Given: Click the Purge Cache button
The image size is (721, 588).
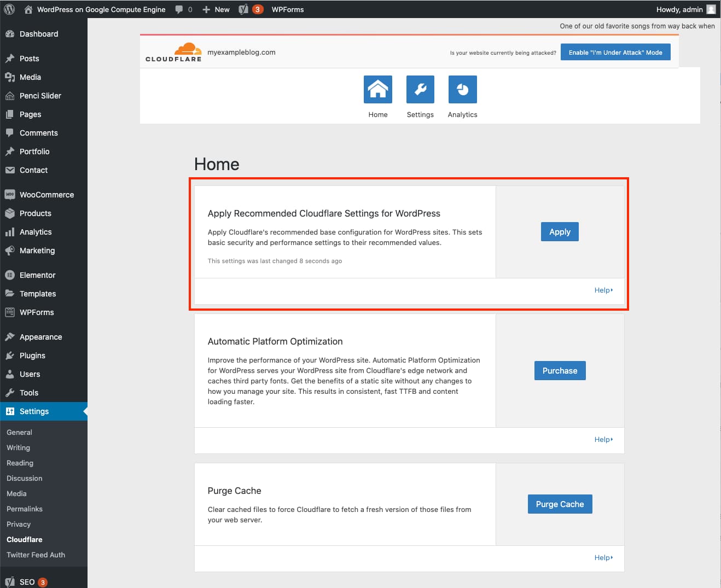Looking at the screenshot, I should point(560,504).
